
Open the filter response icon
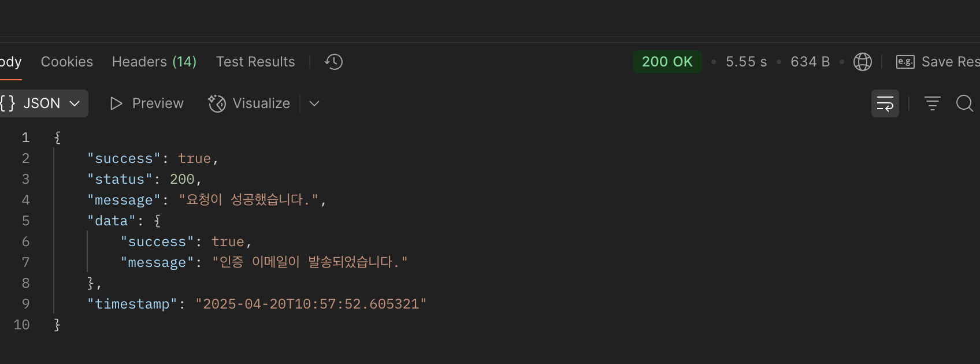[932, 103]
